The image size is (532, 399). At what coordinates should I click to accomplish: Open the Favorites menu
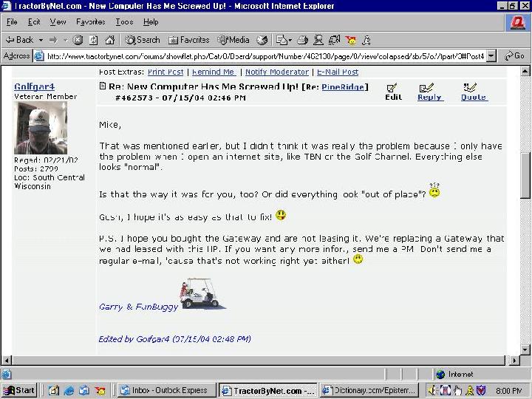click(x=91, y=22)
